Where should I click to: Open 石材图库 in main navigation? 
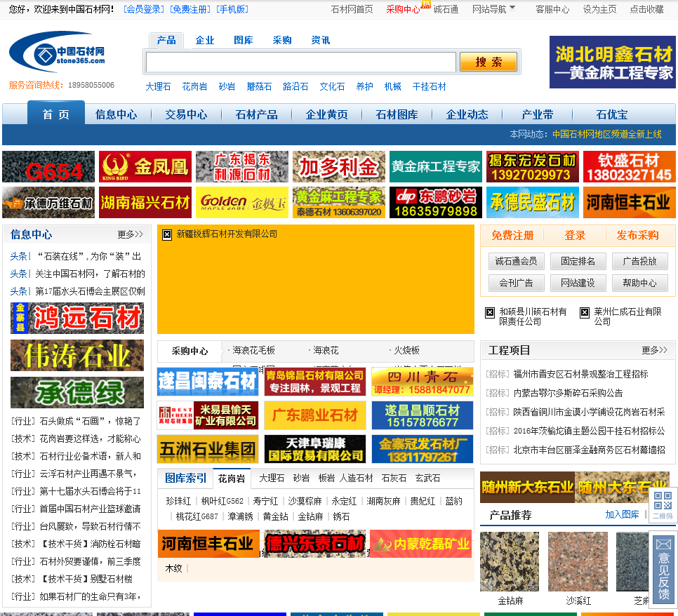click(397, 114)
